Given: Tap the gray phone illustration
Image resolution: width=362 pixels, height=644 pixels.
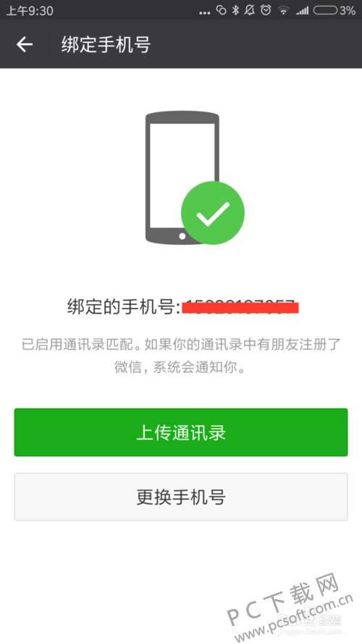Looking at the screenshot, I should pyautogui.click(x=182, y=177).
